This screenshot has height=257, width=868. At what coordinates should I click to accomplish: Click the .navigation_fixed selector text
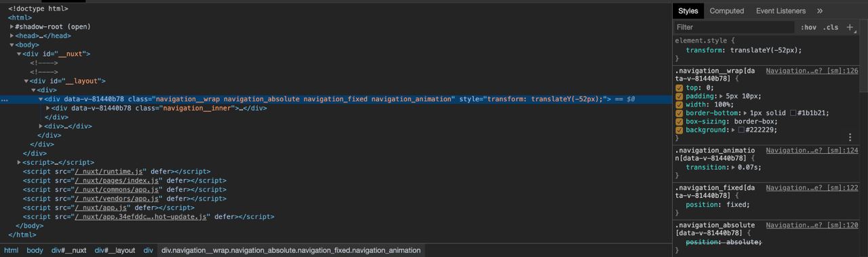[715, 192]
